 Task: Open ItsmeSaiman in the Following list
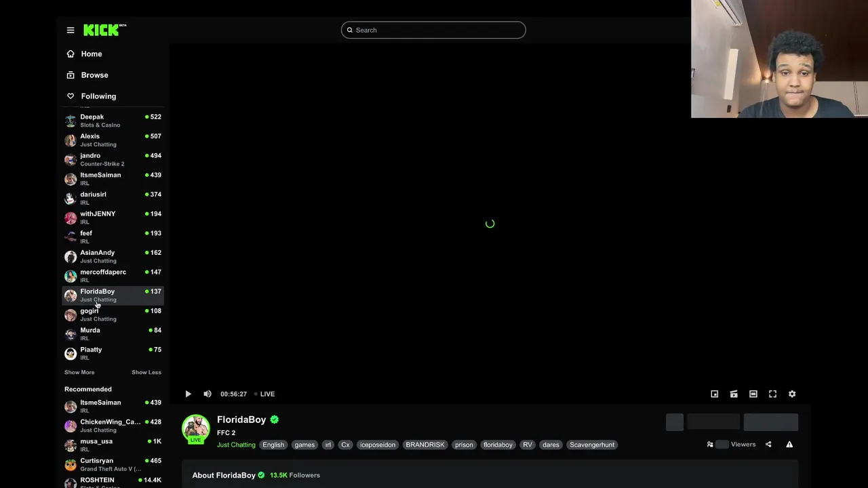pyautogui.click(x=113, y=179)
